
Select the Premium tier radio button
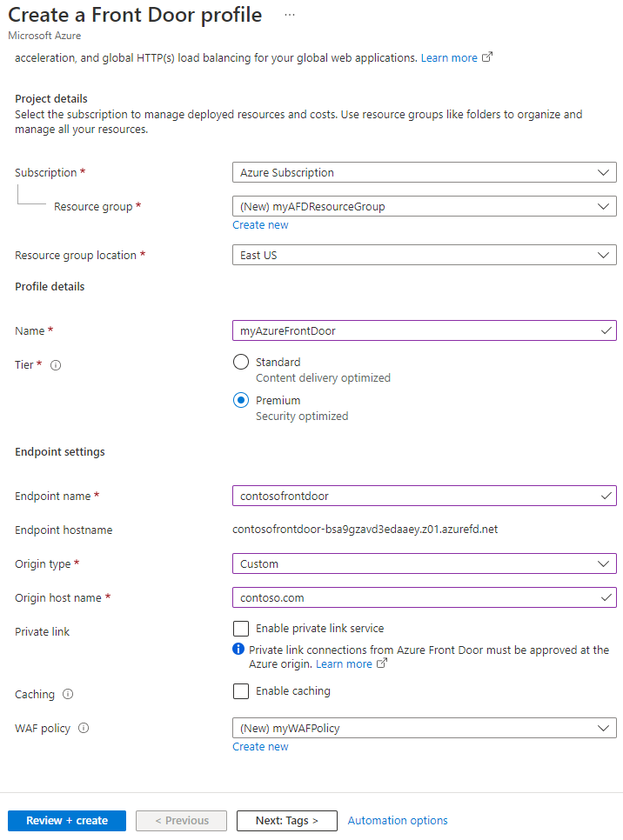[x=241, y=401]
